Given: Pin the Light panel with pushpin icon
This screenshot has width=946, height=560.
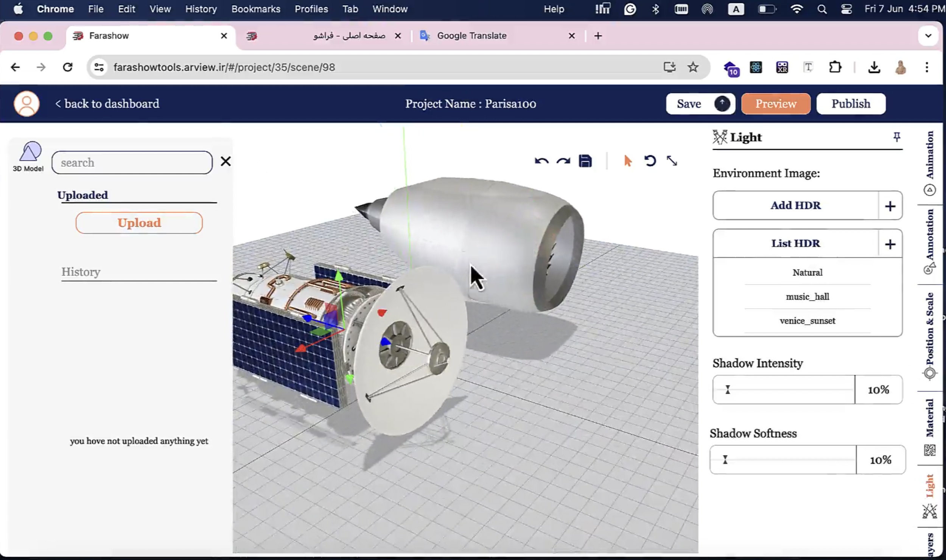Looking at the screenshot, I should tap(896, 137).
